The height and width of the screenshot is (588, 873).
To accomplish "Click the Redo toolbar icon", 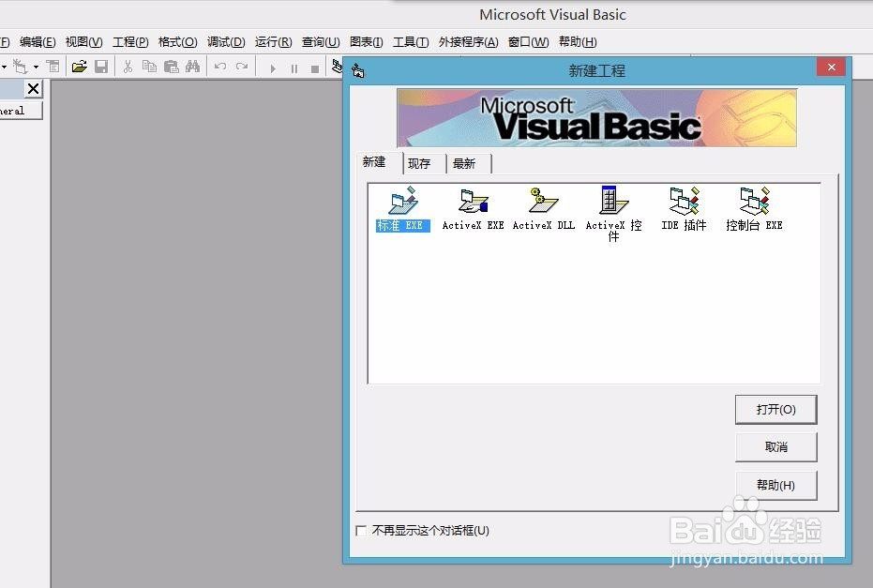I will pos(242,67).
